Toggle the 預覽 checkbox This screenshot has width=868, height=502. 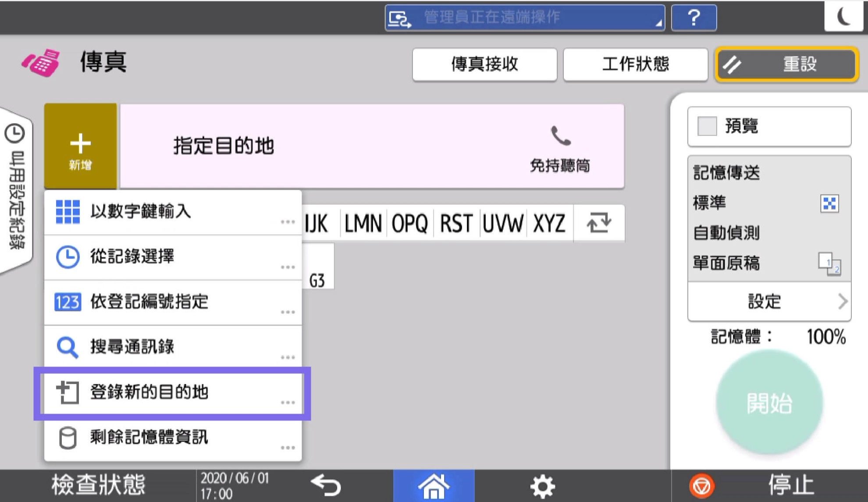(x=707, y=126)
